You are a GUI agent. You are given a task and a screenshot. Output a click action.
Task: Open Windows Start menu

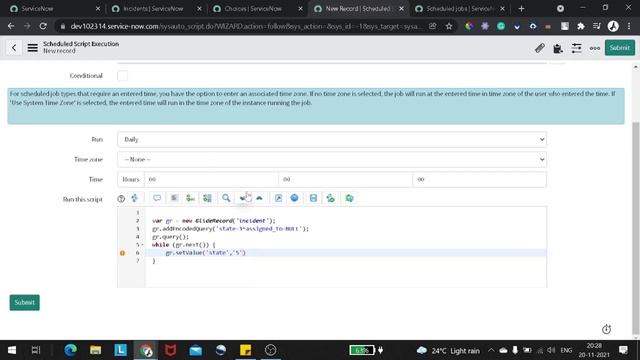(x=12, y=350)
